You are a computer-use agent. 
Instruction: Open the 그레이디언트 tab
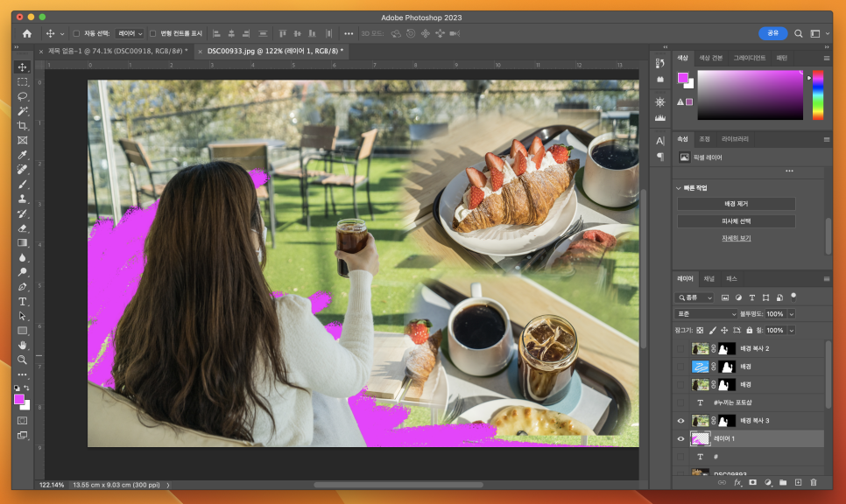coord(750,58)
